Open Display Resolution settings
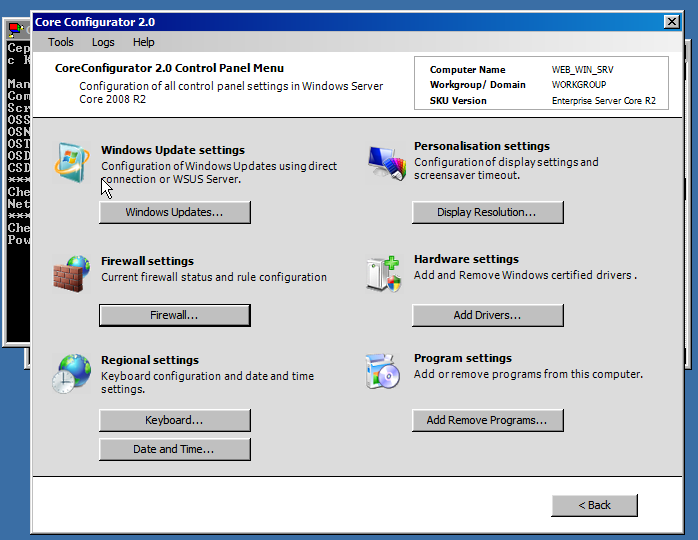The image size is (698, 540). pyautogui.click(x=487, y=212)
